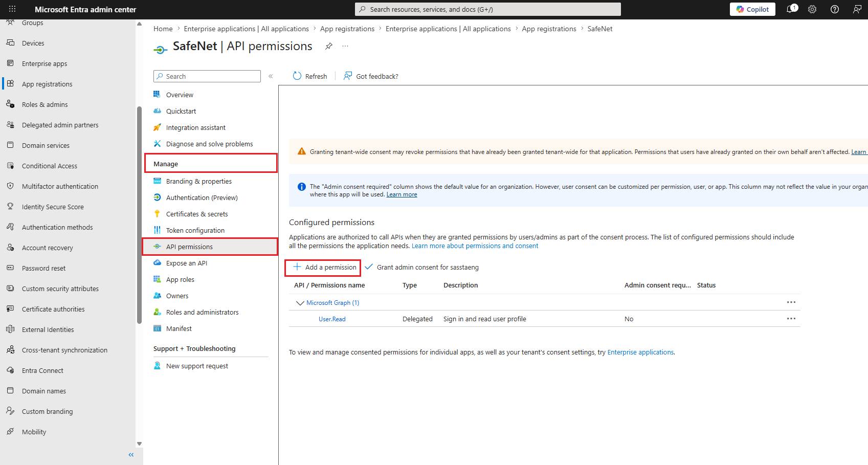Click the feedback person icon in header
The image size is (868, 465).
tap(857, 9)
